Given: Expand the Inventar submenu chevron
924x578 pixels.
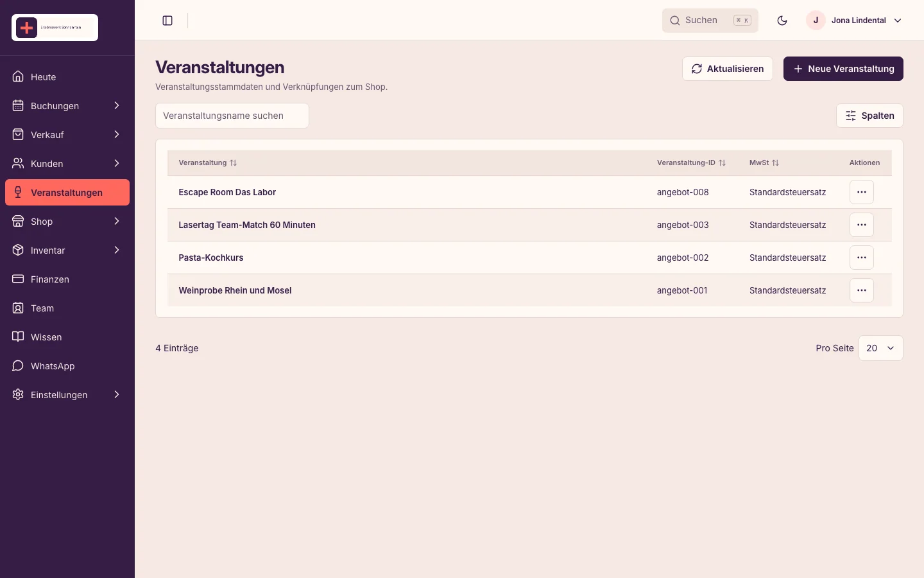Looking at the screenshot, I should (x=117, y=250).
